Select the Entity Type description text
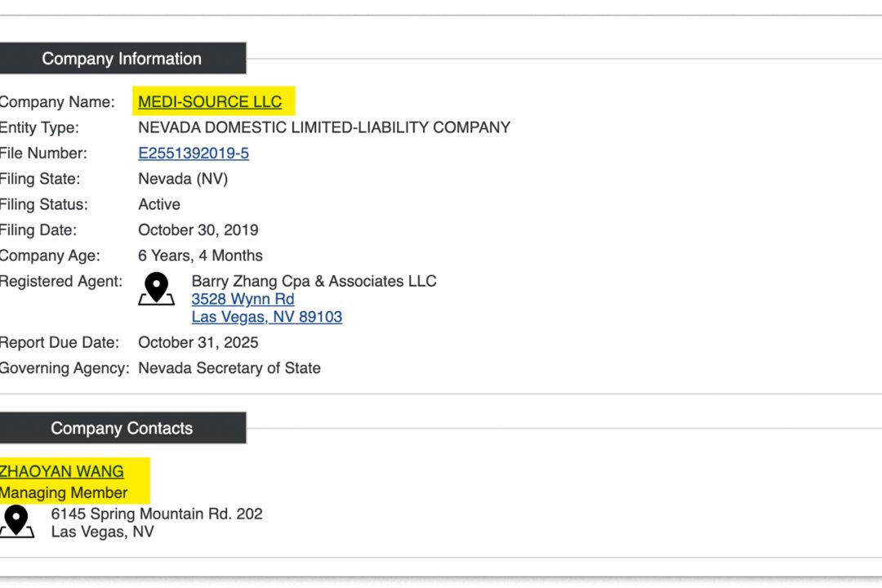The width and height of the screenshot is (882, 588). click(x=324, y=127)
